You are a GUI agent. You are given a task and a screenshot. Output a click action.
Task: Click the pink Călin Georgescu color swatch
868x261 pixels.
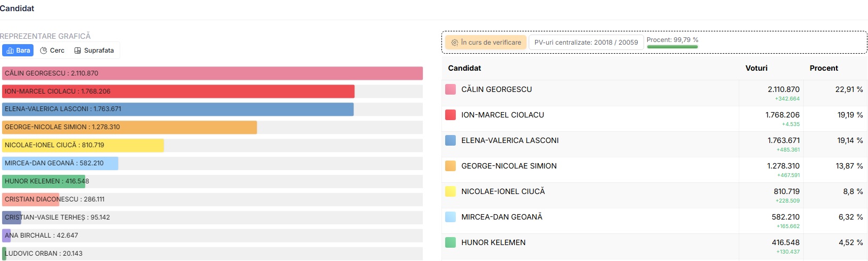pyautogui.click(x=450, y=89)
